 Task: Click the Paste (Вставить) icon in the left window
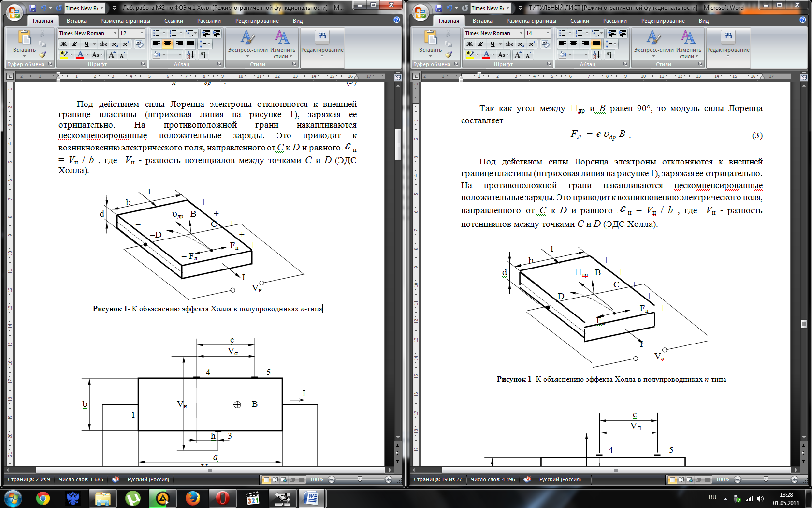(24, 38)
